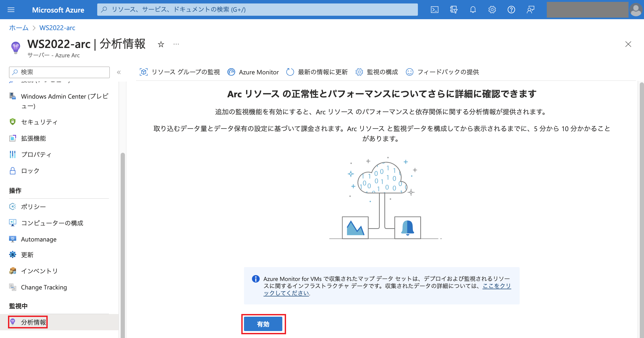This screenshot has height=338, width=644.
Task: Click the ロック padlock icon
Action: point(13,171)
